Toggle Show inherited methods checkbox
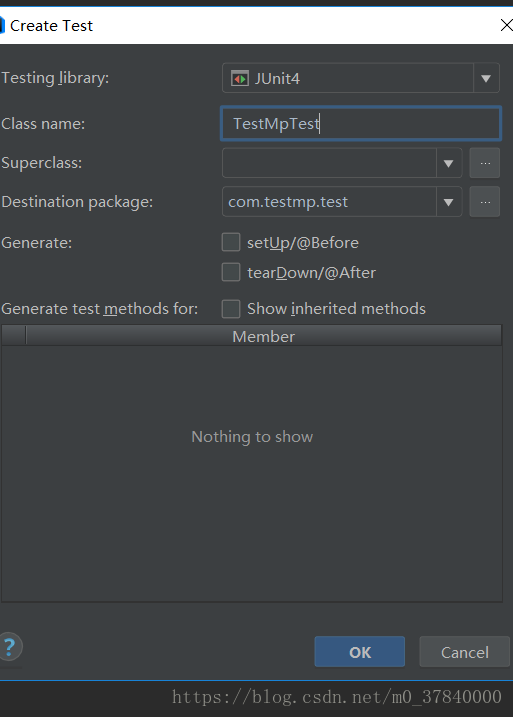The height and width of the screenshot is (717, 513). click(231, 309)
